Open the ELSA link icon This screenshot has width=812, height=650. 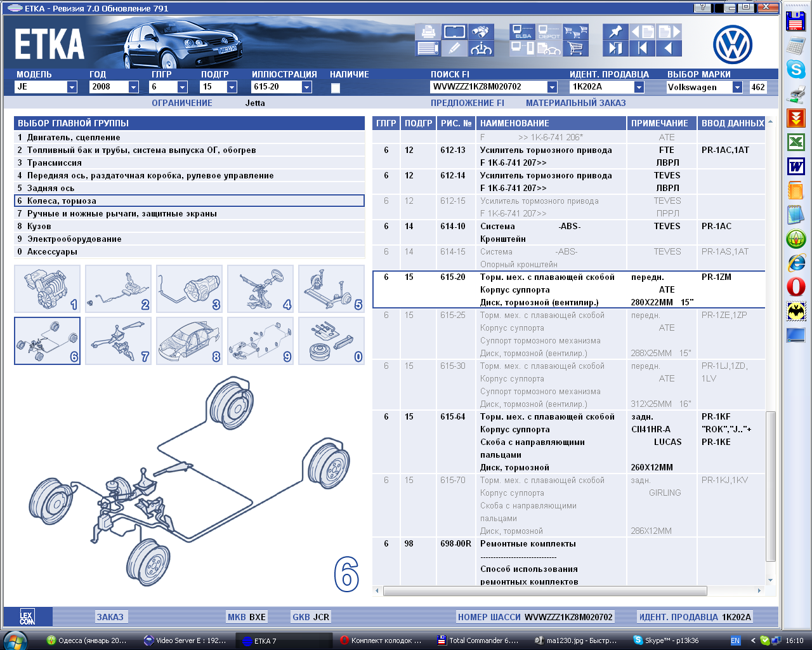pyautogui.click(x=523, y=32)
